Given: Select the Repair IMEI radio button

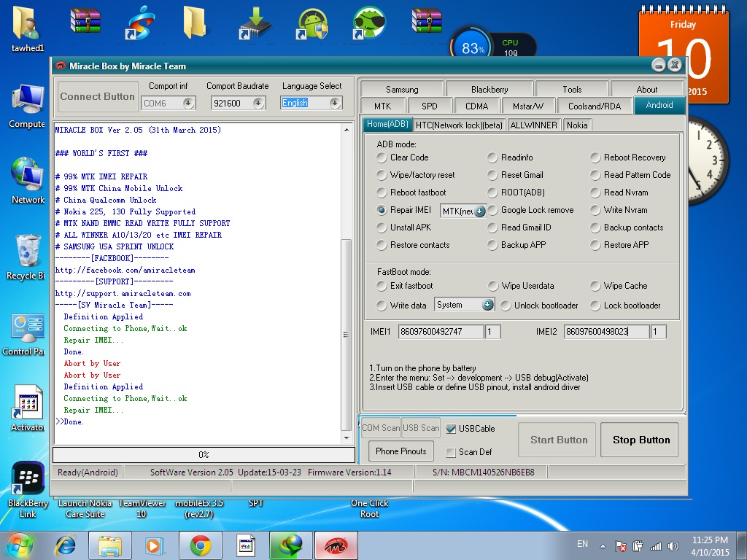Looking at the screenshot, I should point(381,210).
